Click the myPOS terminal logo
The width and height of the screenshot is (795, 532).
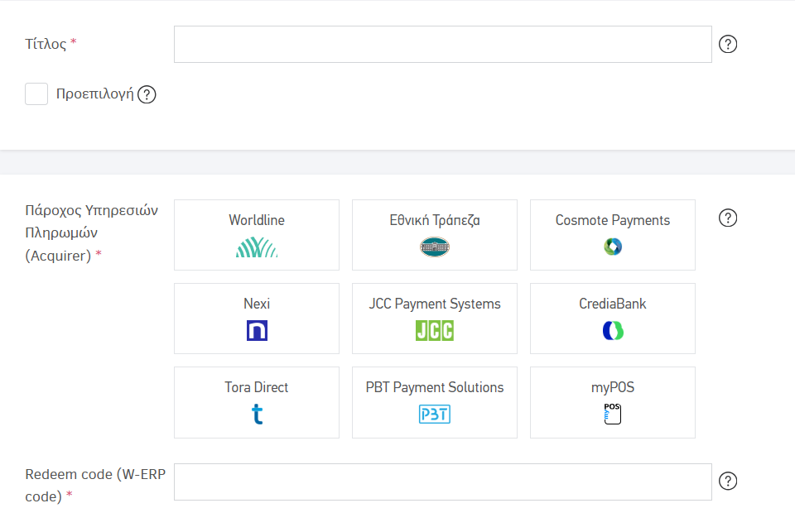(x=613, y=414)
